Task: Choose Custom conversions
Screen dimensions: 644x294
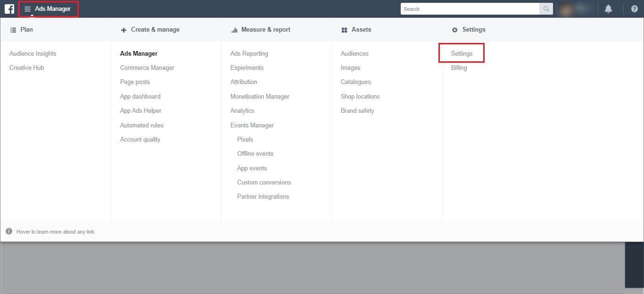Action: 264,183
